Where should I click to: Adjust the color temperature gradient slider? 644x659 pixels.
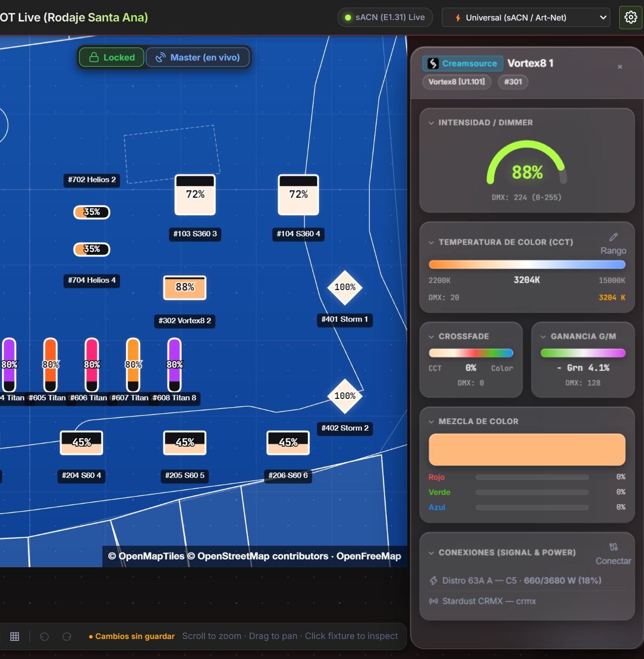coord(527,265)
